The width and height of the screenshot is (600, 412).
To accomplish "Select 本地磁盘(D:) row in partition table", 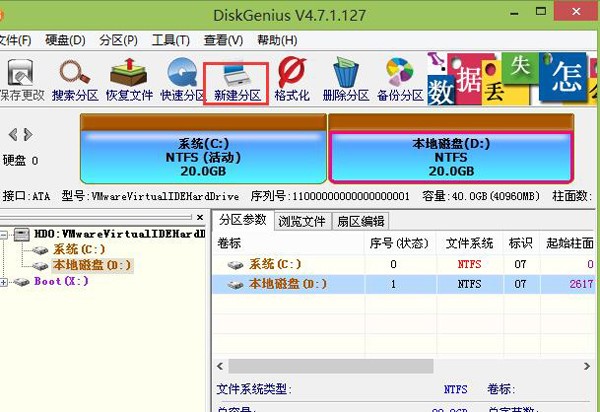I will 404,284.
